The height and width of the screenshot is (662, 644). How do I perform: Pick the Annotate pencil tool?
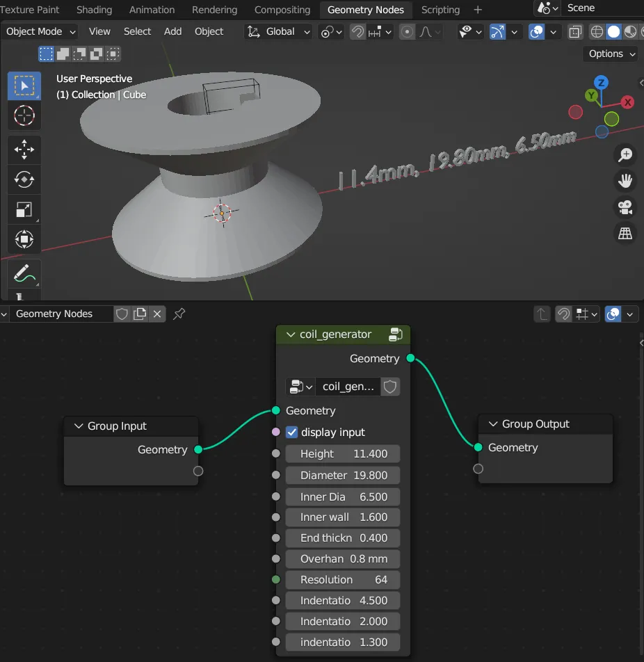(24, 273)
